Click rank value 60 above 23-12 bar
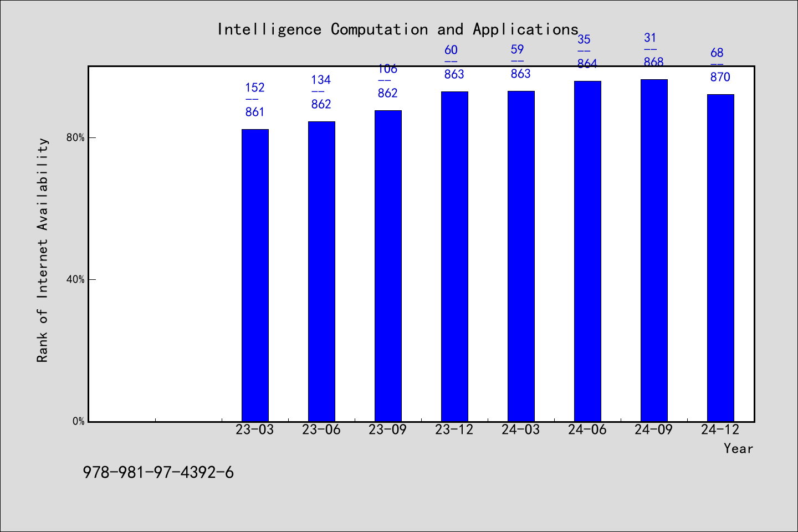 coord(451,50)
